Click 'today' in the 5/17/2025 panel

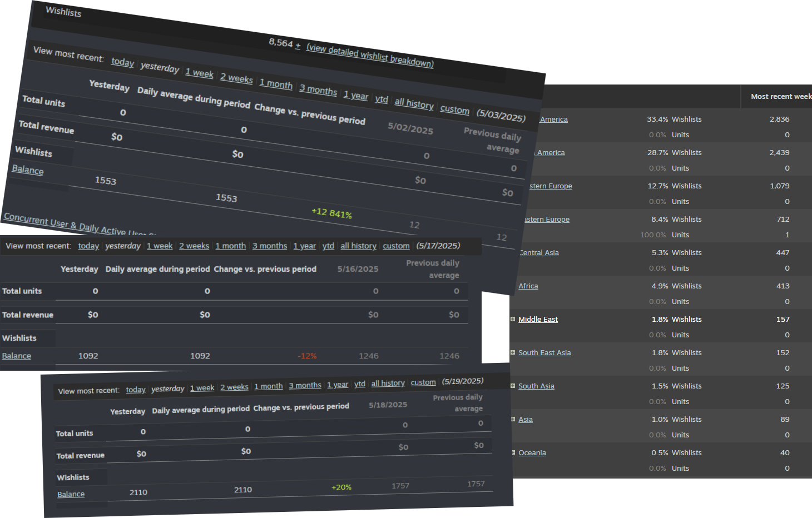(x=88, y=246)
